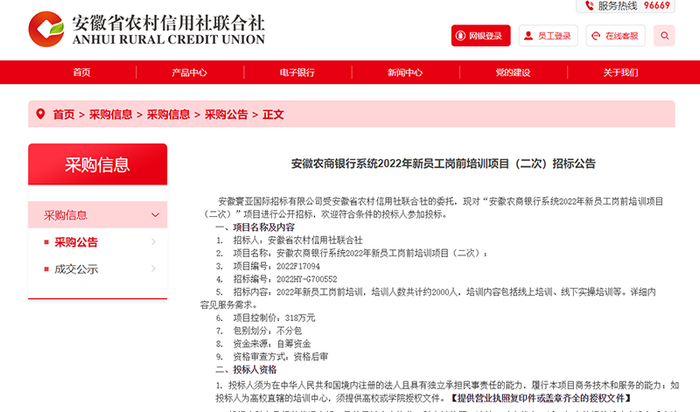Click the first 采购信息 breadcrumb link
The height and width of the screenshot is (412, 700).
[x=111, y=114]
